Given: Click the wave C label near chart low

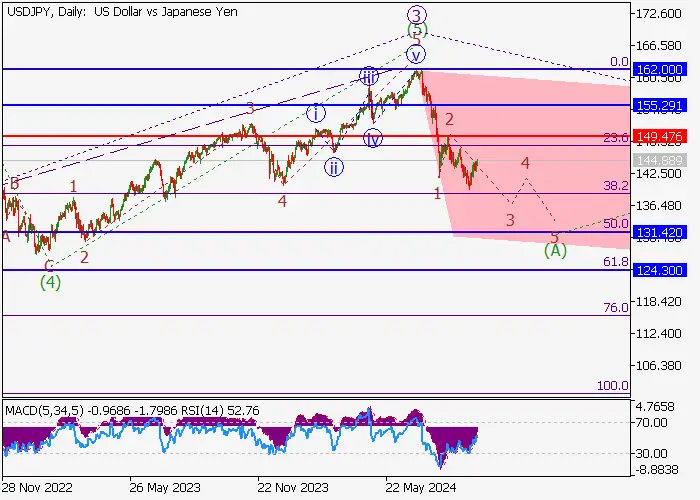Looking at the screenshot, I should (x=50, y=266).
